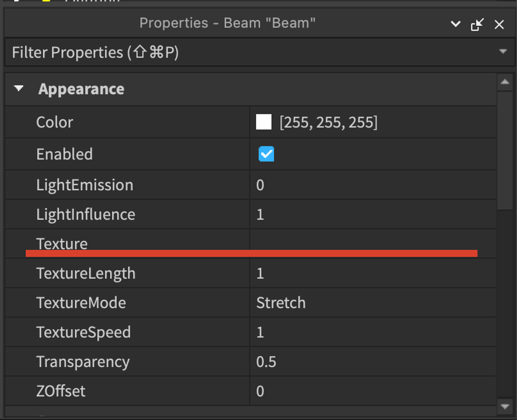Collapse the Appearance section
This screenshot has height=420, width=517.
[19, 88]
